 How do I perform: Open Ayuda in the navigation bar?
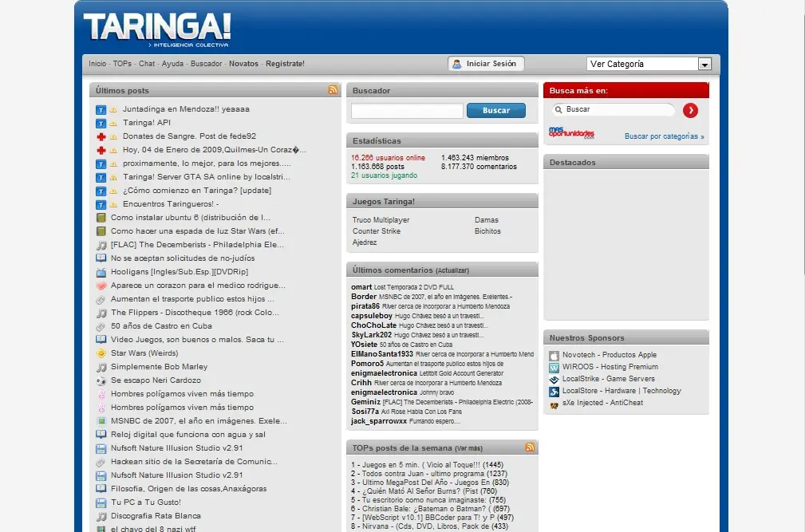172,64
